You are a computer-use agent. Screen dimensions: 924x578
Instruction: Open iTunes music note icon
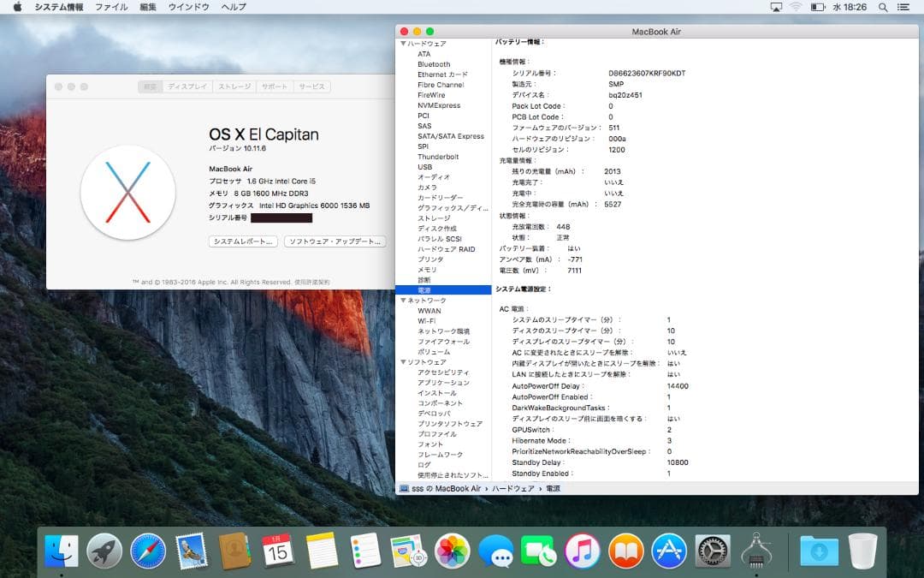click(x=583, y=551)
